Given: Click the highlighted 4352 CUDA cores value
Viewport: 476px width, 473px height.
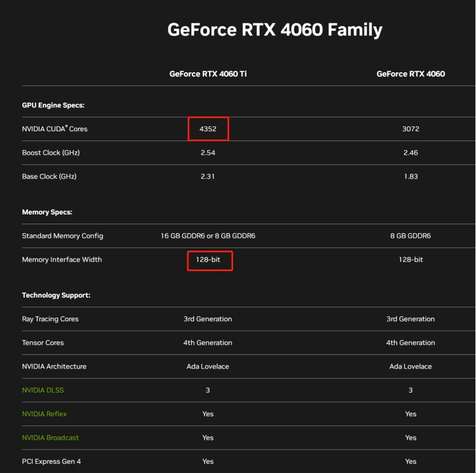Looking at the screenshot, I should point(208,129).
